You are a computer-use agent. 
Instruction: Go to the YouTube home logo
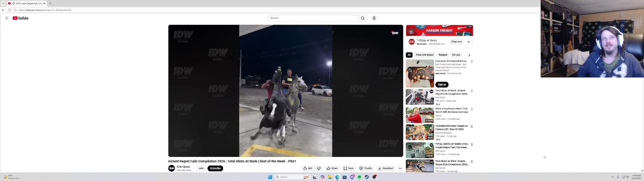(x=21, y=18)
